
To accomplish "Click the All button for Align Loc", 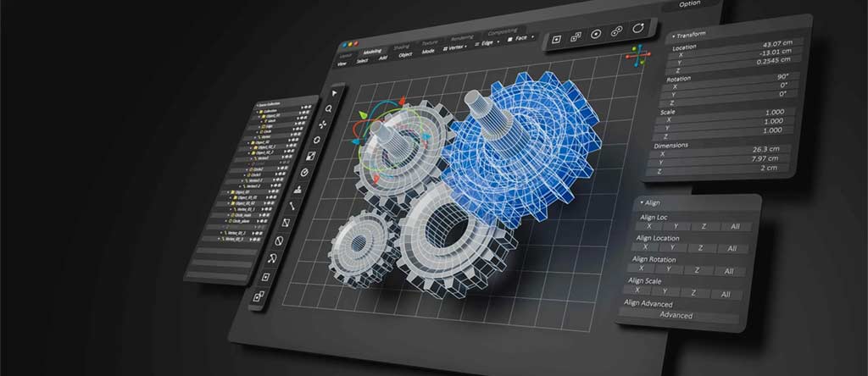I will click(732, 227).
